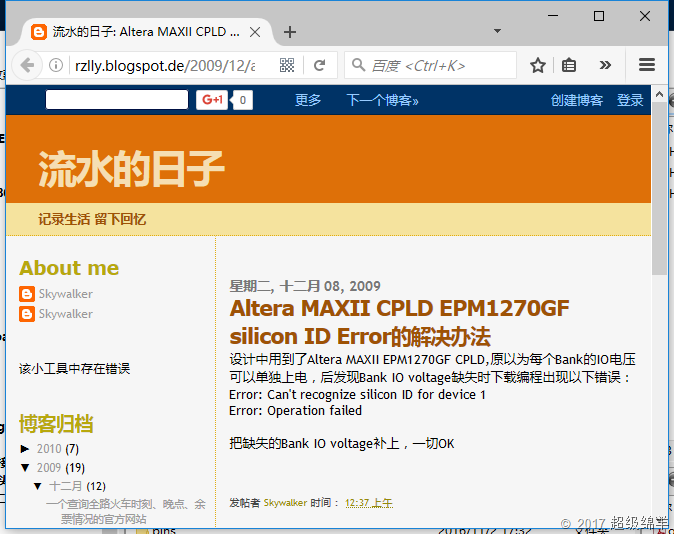Bookmark this page with the star icon
674x534 pixels.
(x=538, y=65)
